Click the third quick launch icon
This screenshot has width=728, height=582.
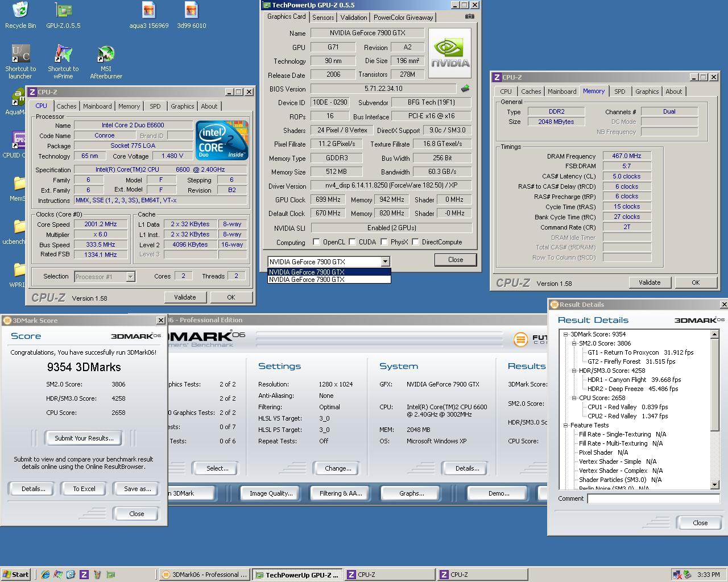pos(71,575)
